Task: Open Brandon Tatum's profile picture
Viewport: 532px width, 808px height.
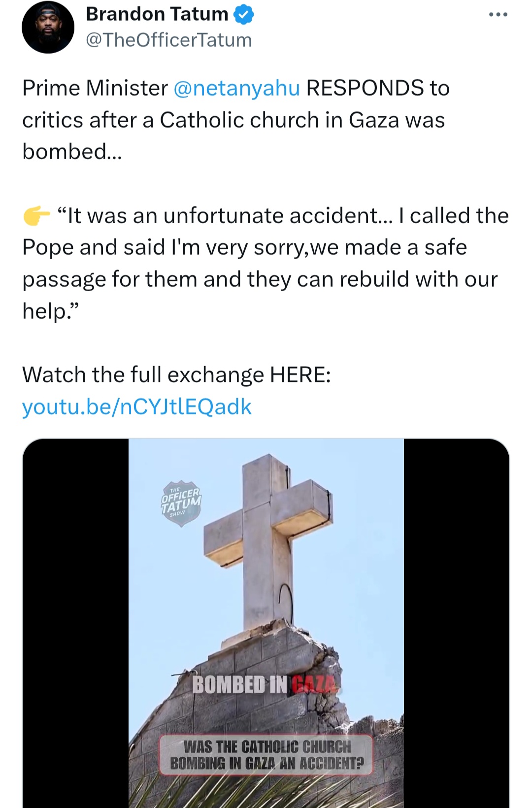Action: click(48, 28)
